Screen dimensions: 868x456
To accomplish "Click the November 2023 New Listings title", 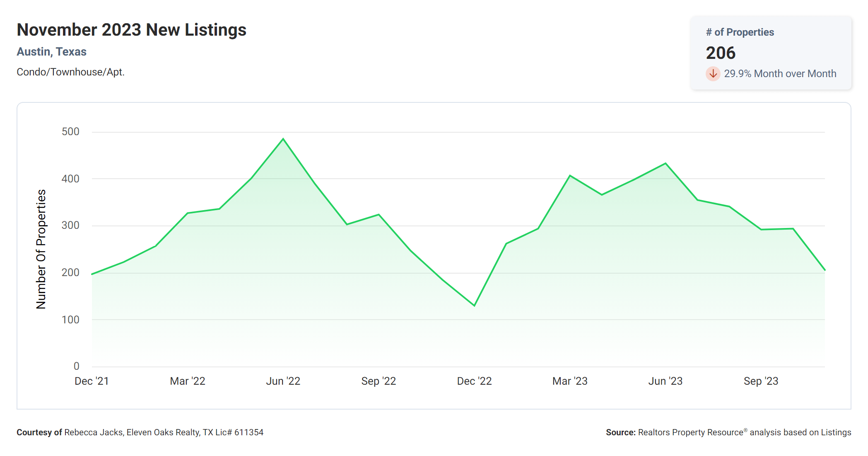I will click(131, 30).
